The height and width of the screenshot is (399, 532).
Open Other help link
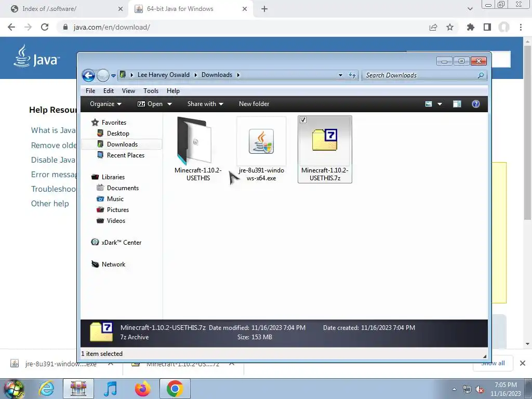(x=50, y=204)
